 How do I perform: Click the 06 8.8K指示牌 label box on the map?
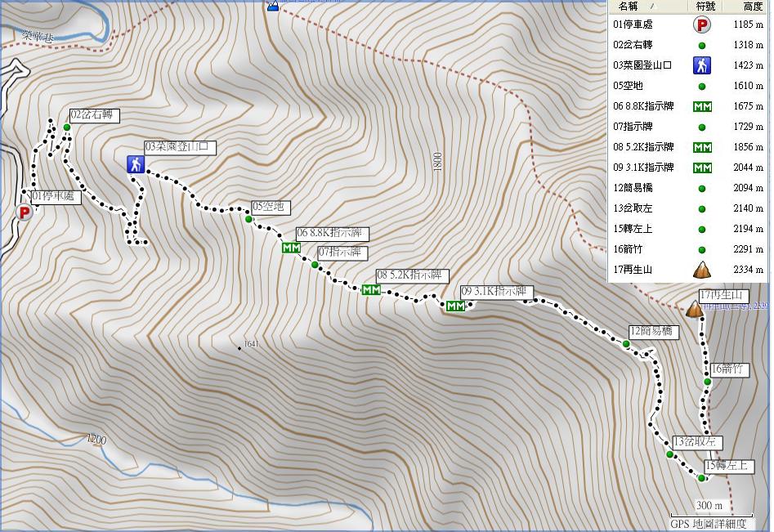click(x=332, y=234)
